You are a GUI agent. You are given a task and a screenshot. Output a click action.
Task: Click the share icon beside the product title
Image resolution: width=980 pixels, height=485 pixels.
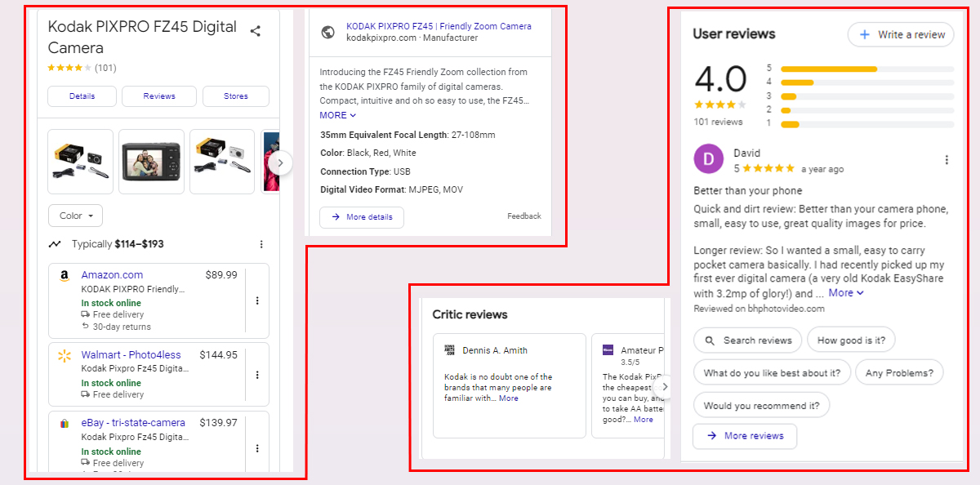pyautogui.click(x=256, y=30)
